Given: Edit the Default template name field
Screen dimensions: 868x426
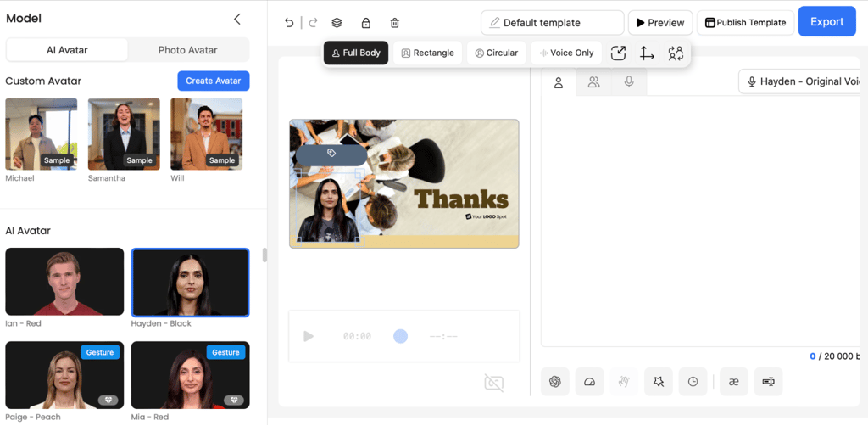Looking at the screenshot, I should point(553,23).
